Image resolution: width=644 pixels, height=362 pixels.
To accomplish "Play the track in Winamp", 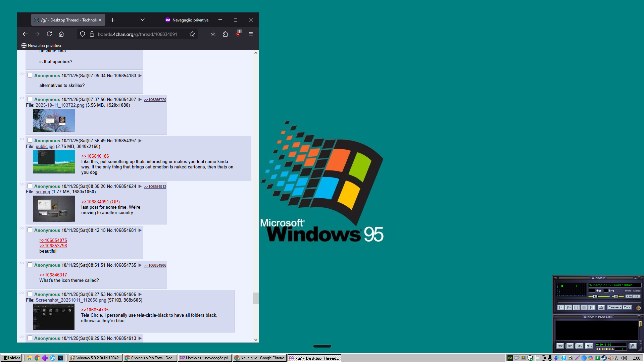I will (x=568, y=307).
